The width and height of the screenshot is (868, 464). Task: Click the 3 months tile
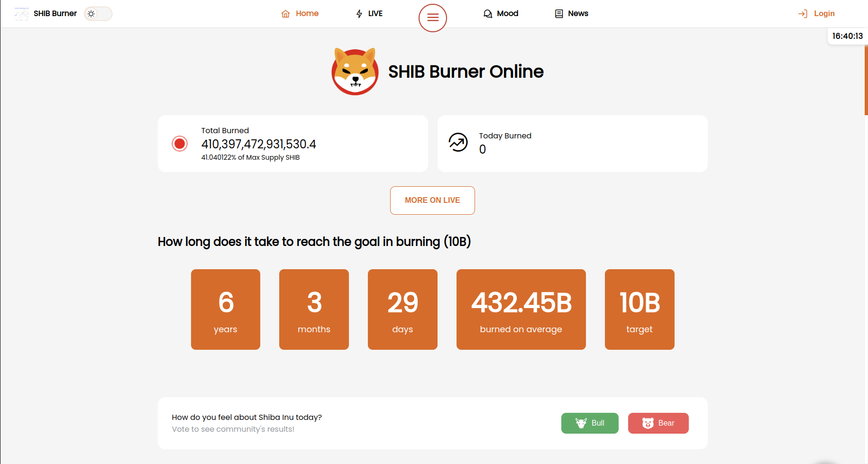pyautogui.click(x=314, y=309)
